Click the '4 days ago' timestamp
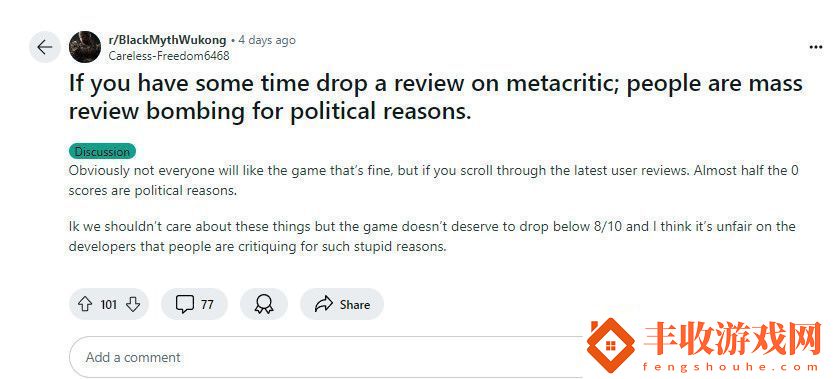 click(x=267, y=40)
